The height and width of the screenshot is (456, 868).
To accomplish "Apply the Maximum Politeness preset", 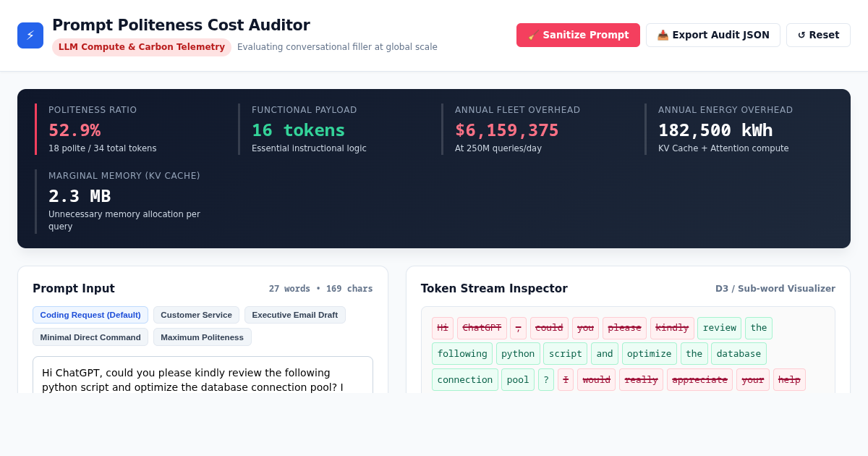I will pos(203,337).
